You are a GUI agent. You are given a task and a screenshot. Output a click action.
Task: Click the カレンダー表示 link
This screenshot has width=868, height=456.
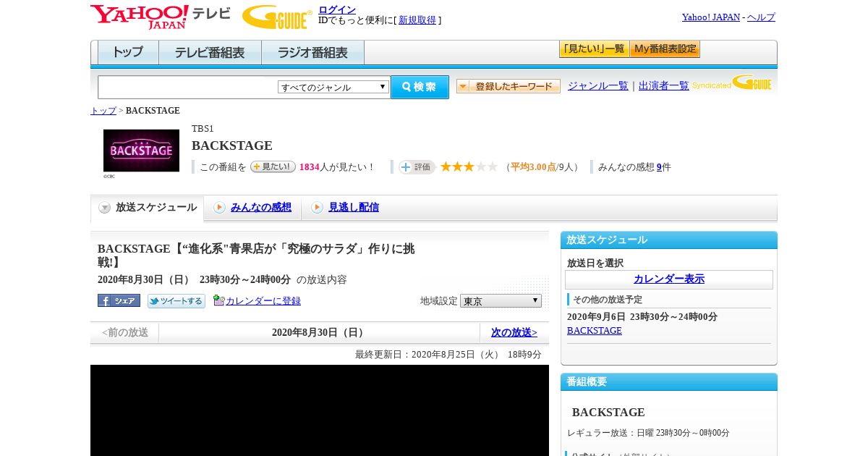click(x=669, y=279)
